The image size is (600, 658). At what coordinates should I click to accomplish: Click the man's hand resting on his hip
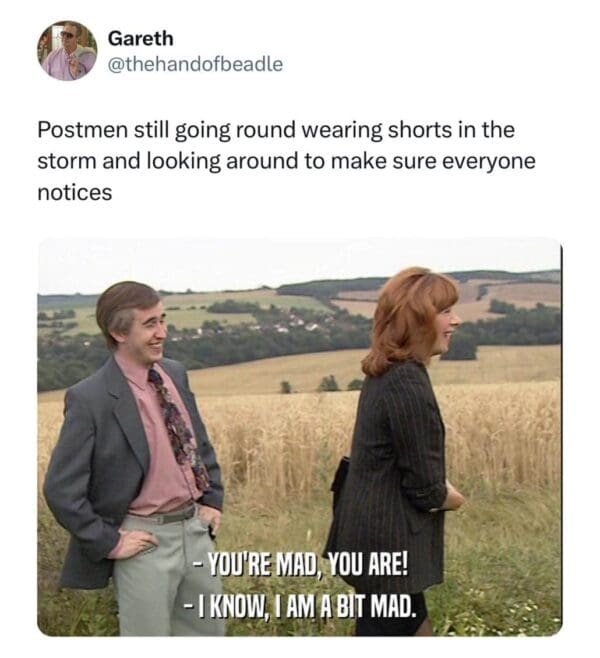coord(133,544)
